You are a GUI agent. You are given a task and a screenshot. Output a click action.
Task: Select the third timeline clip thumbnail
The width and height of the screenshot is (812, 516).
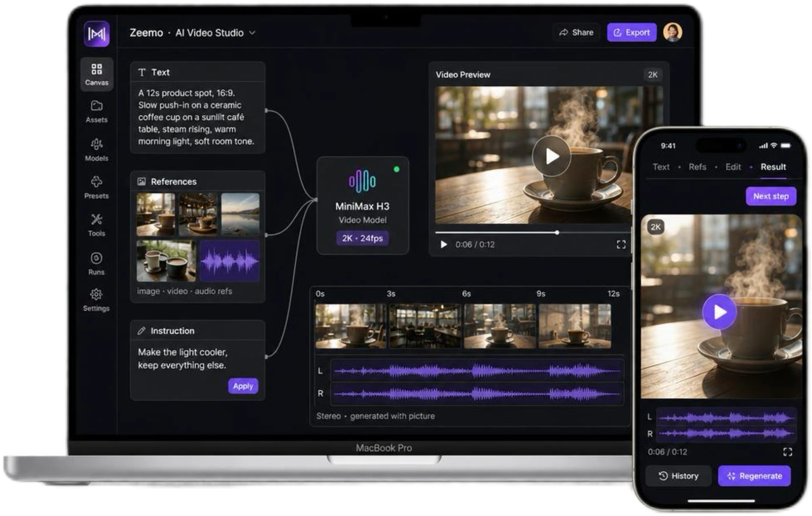click(x=499, y=326)
